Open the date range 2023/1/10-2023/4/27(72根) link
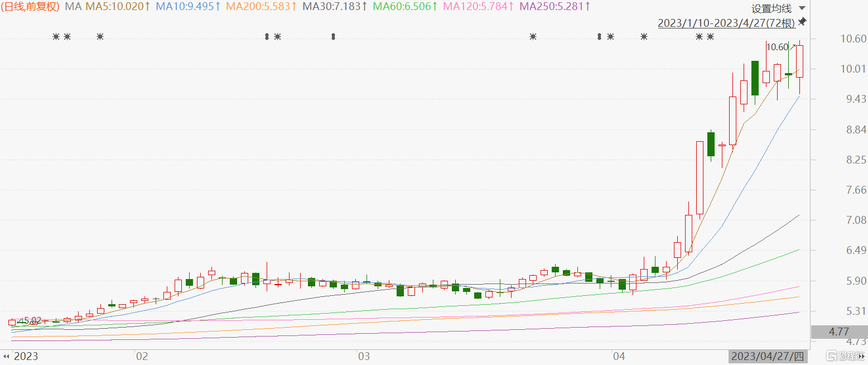The height and width of the screenshot is (365, 868). (x=726, y=23)
